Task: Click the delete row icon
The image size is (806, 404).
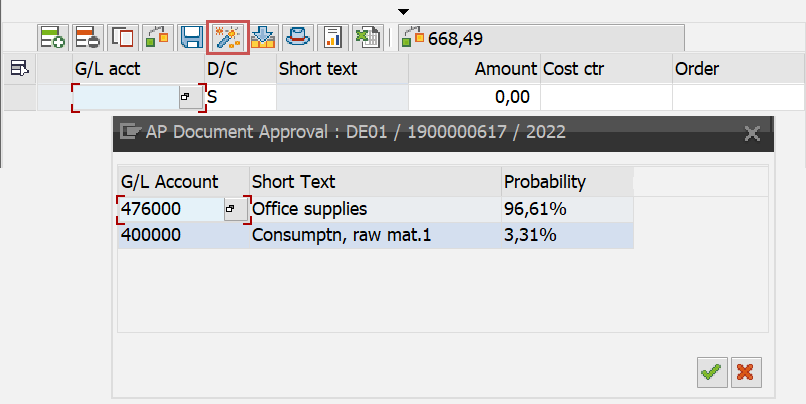Action: (87, 38)
